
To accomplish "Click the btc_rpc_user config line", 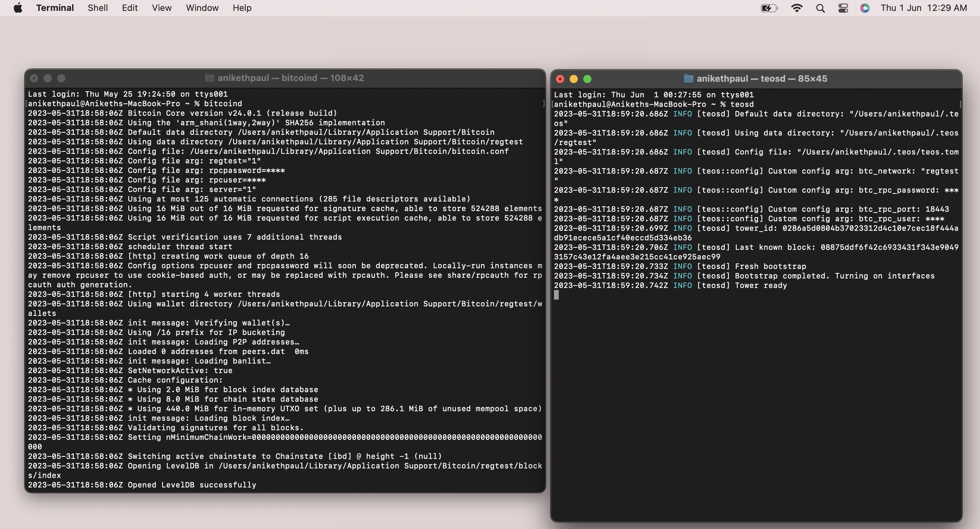I will 749,219.
